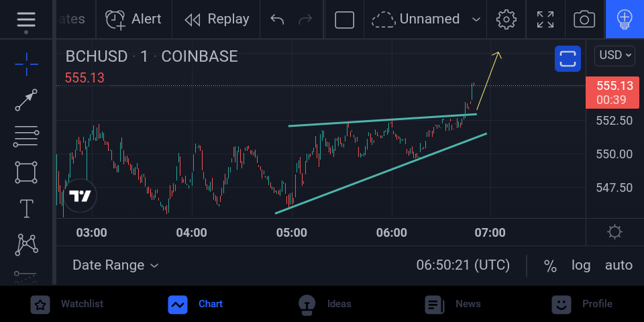Viewport: 644px width, 322px height.
Task: Click the 03:00 time axis label
Action: click(x=92, y=233)
